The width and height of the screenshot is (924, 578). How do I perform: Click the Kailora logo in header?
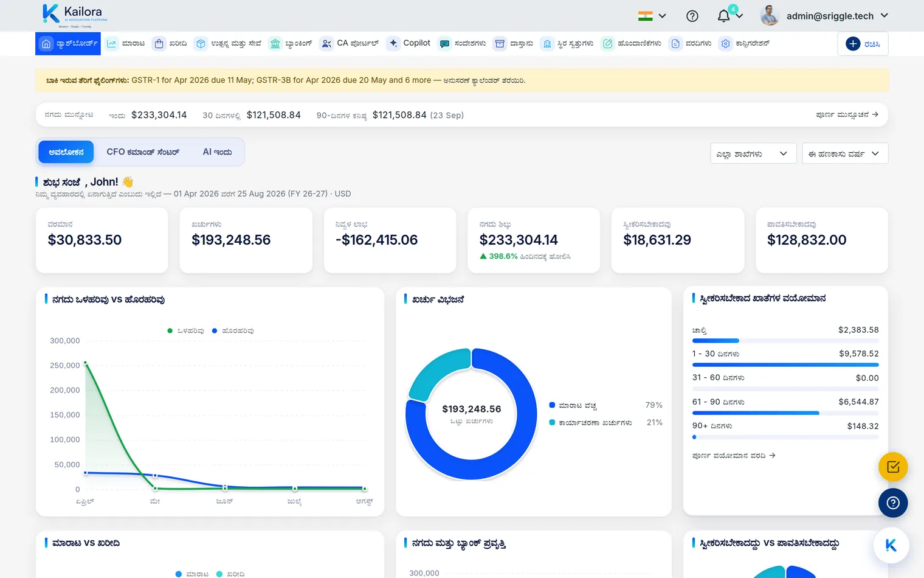75,15
